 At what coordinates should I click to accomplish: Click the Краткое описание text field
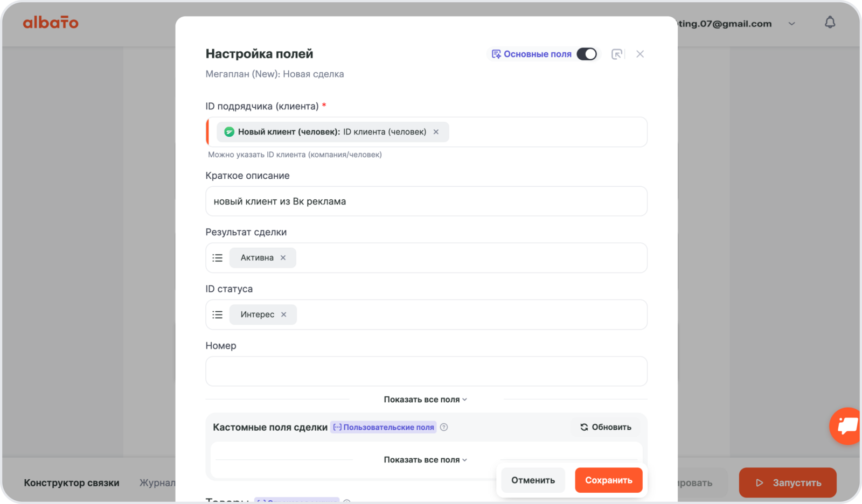pos(426,201)
